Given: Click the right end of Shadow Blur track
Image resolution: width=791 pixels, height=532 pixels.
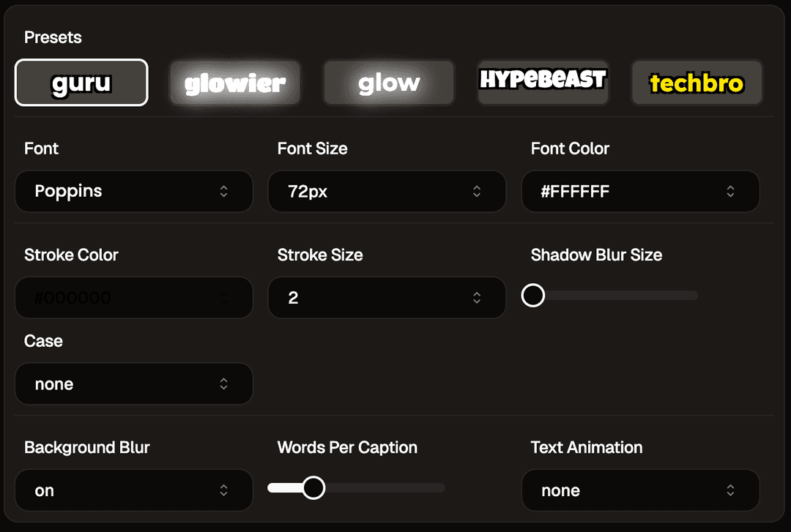Looking at the screenshot, I should point(694,296).
